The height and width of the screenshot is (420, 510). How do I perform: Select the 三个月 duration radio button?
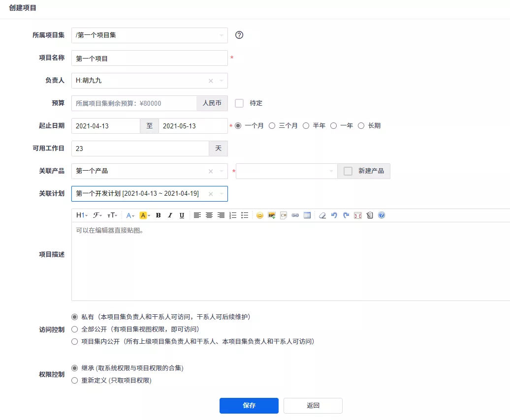point(272,126)
